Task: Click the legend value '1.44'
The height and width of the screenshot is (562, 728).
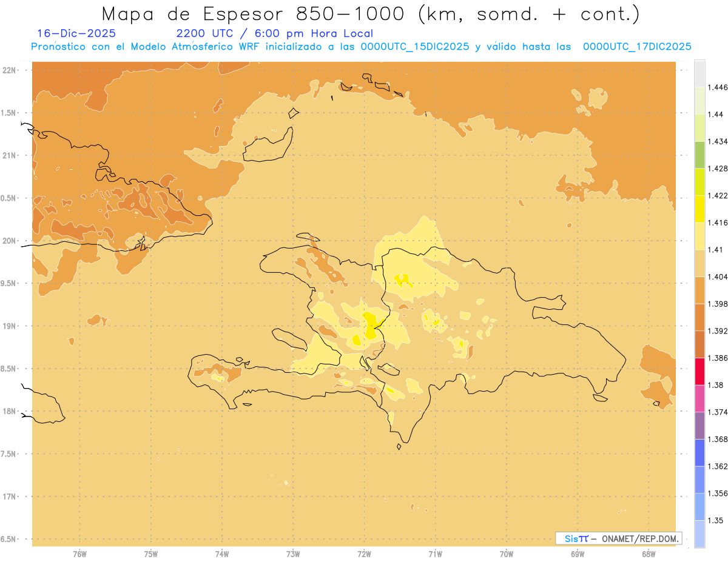Action: 716,115
